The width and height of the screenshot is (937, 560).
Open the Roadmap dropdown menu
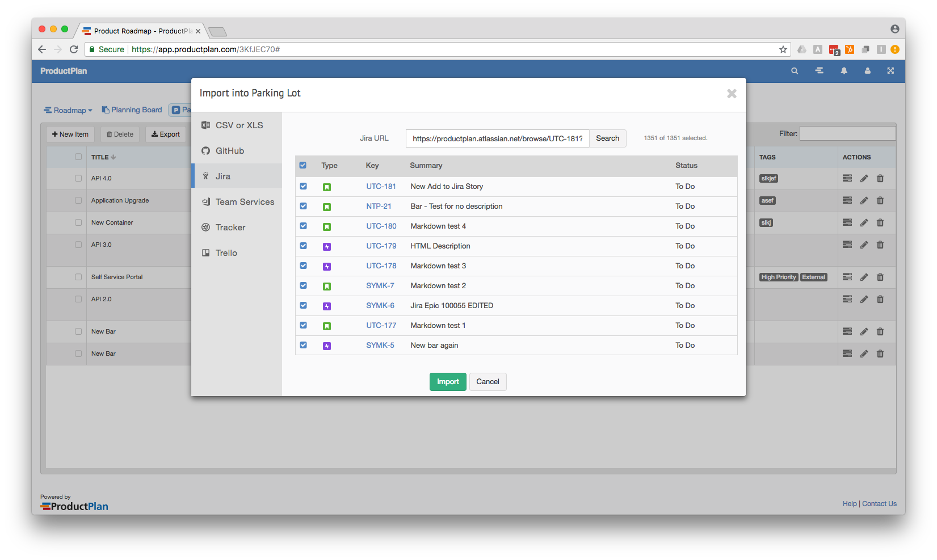click(69, 110)
